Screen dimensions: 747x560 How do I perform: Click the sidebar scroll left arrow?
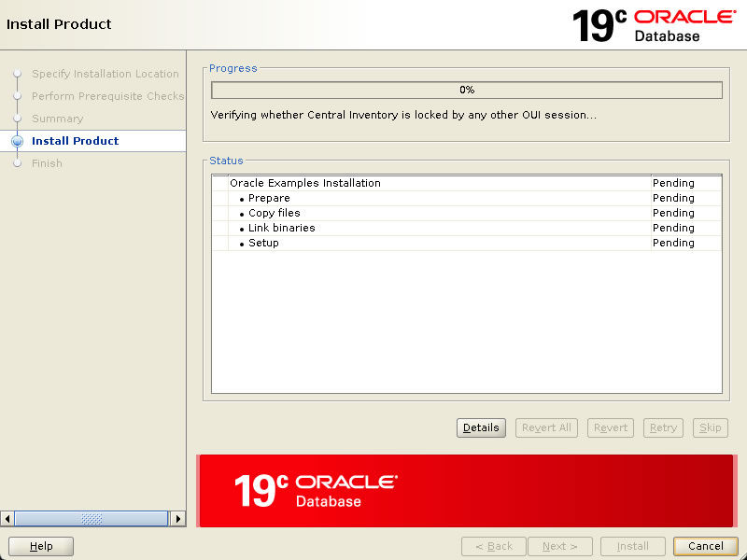7,519
